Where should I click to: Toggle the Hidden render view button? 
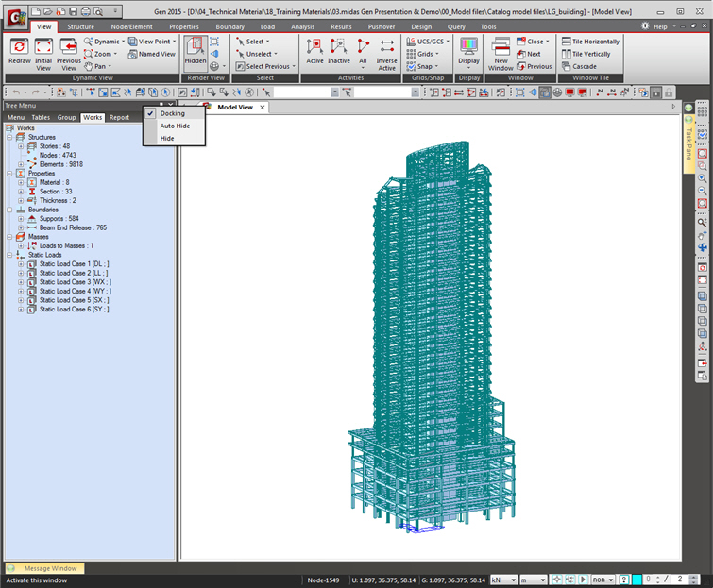195,49
